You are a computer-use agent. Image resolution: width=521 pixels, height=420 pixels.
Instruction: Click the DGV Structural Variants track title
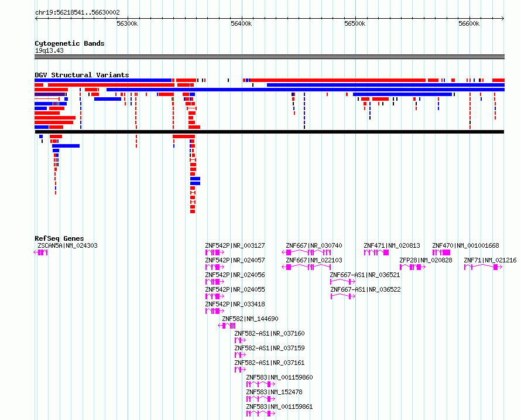pyautogui.click(x=82, y=75)
